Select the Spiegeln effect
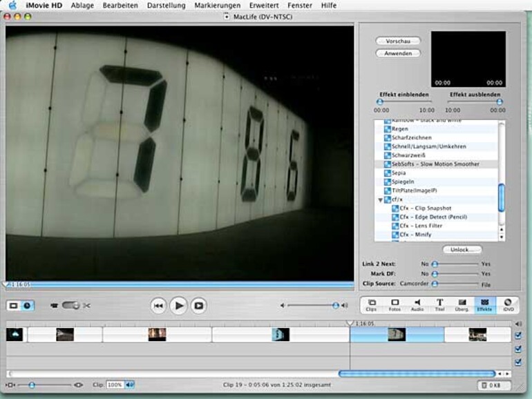Viewport: 532px width, 399px height. (437, 182)
